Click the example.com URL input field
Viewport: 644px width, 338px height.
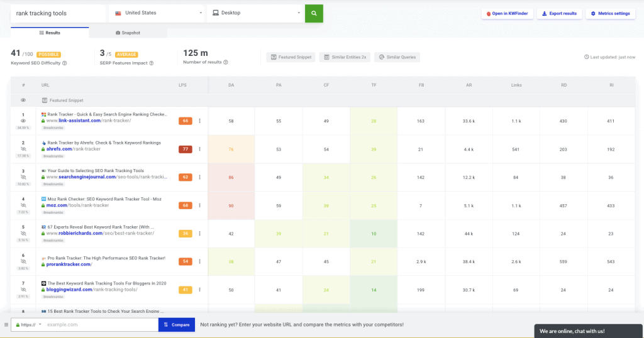101,324
